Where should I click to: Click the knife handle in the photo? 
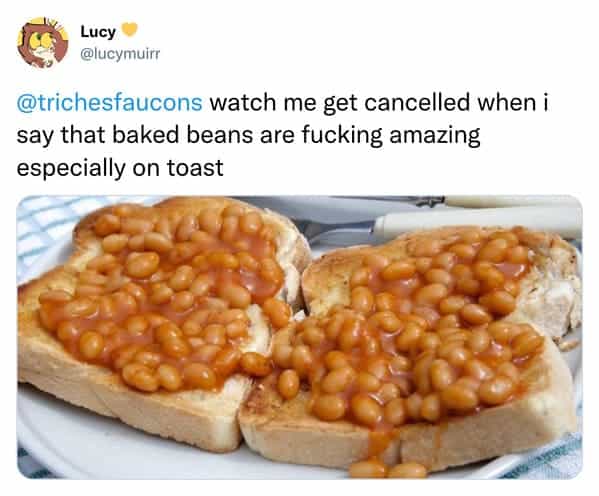click(x=514, y=201)
